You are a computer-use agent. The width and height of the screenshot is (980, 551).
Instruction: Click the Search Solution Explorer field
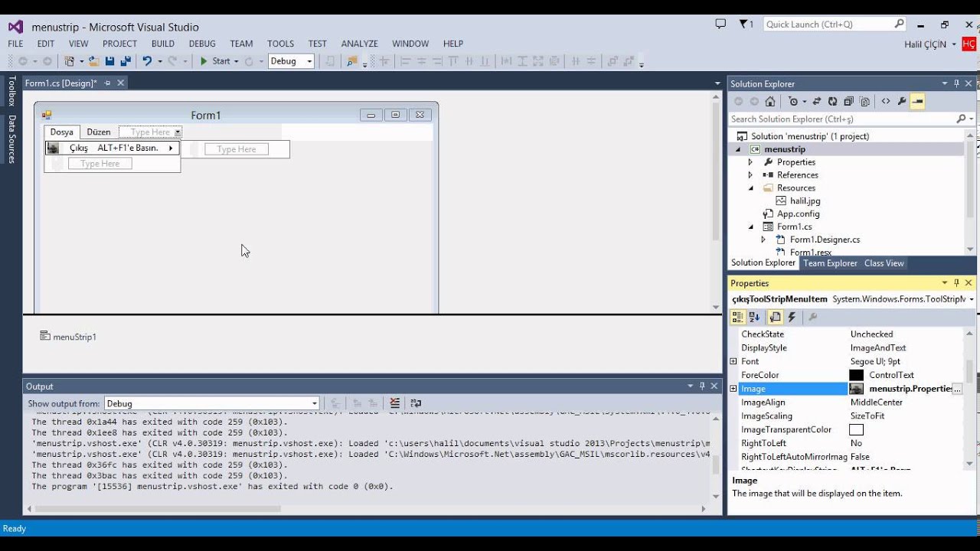coord(842,119)
